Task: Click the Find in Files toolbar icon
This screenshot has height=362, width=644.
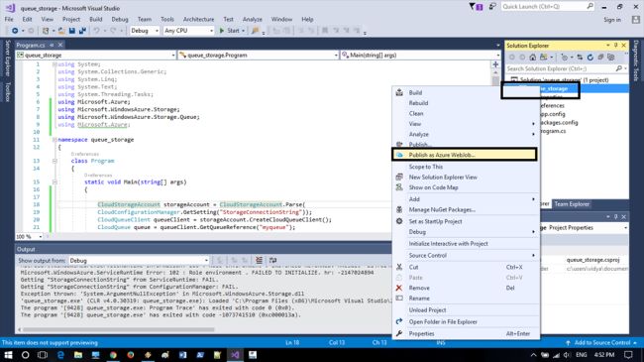Action: point(255,31)
